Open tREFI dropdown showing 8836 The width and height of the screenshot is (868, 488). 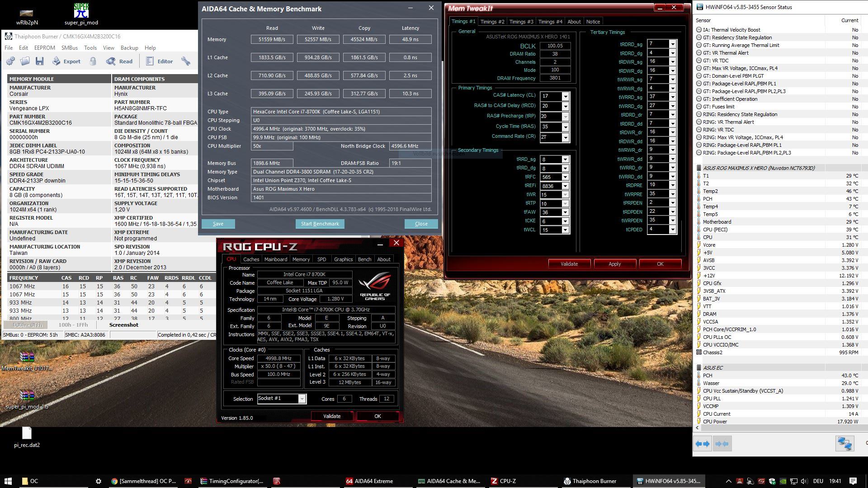pyautogui.click(x=565, y=186)
